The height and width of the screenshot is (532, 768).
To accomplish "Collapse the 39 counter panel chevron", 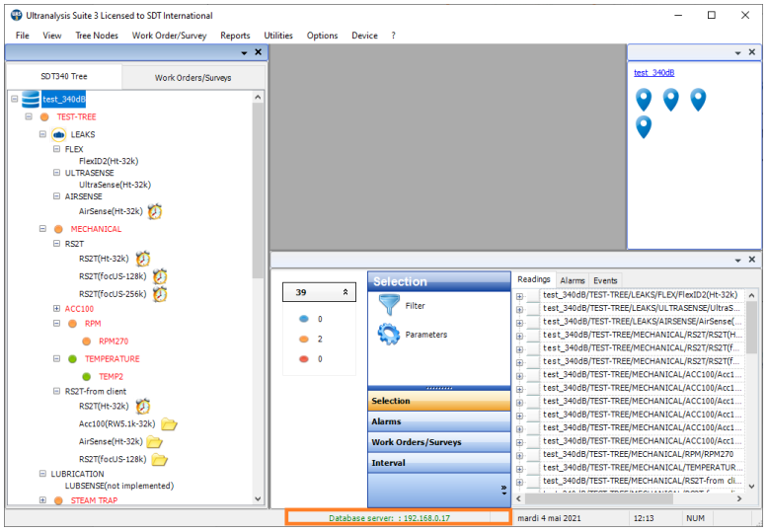I will pos(346,292).
